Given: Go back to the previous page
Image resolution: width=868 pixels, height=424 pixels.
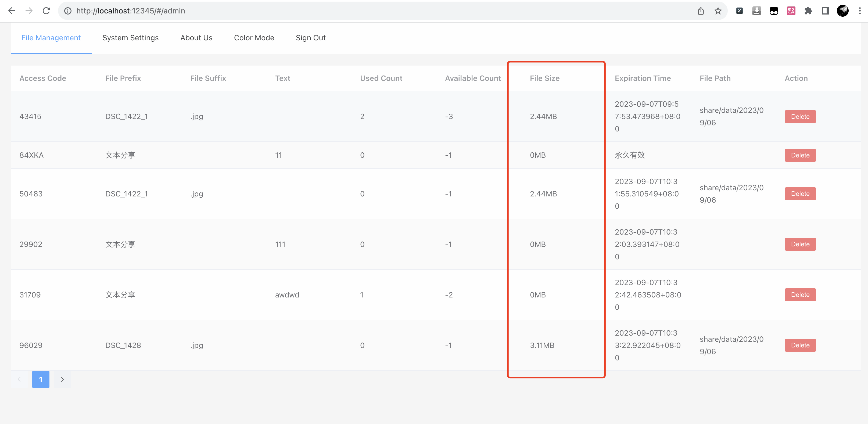Looking at the screenshot, I should [x=12, y=11].
